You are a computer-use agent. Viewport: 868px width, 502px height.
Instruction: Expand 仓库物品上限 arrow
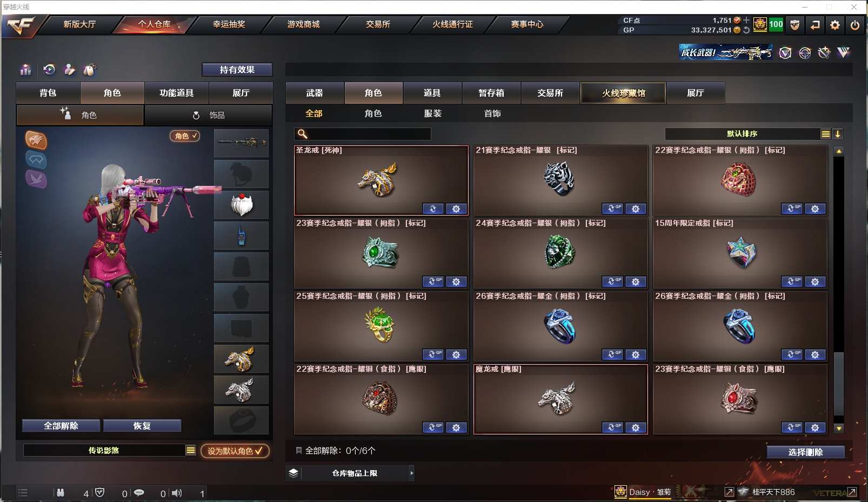411,473
